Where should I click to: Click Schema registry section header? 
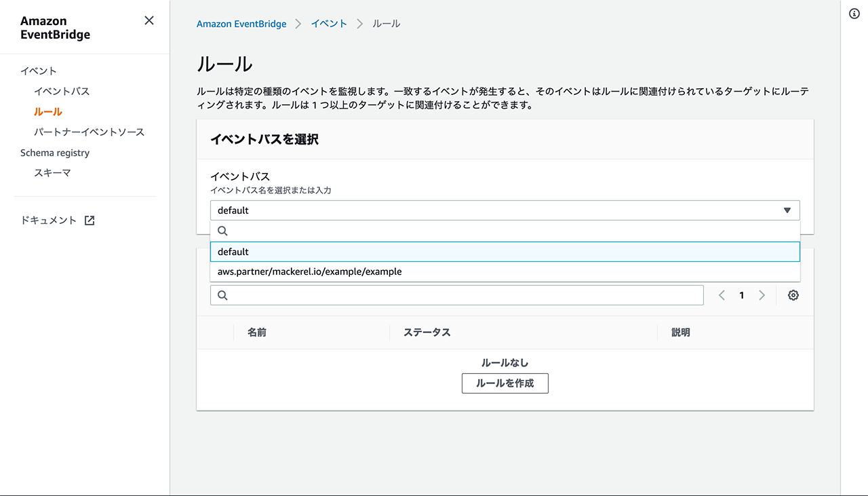tap(55, 153)
